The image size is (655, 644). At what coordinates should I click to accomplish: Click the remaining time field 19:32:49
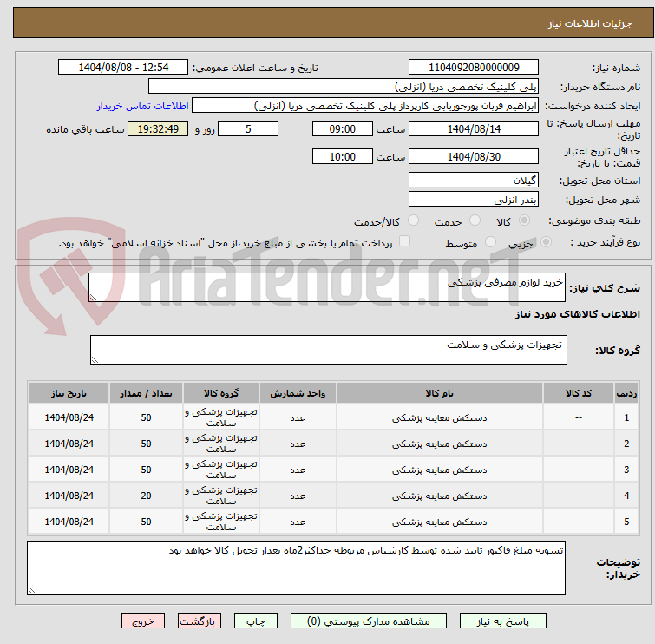[x=158, y=128]
